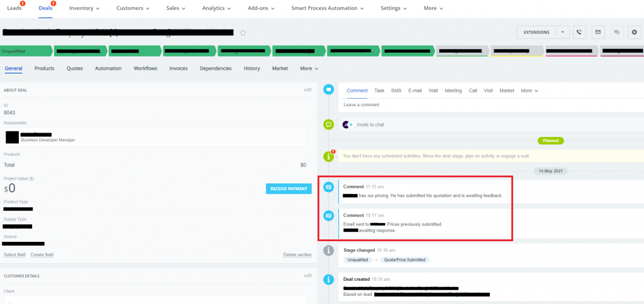Expand the More dropdown in activity tabs
This screenshot has height=304, width=644.
(529, 90)
